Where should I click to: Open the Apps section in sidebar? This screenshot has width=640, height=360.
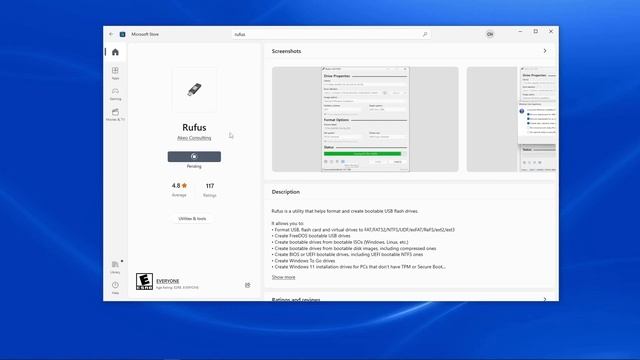click(115, 73)
